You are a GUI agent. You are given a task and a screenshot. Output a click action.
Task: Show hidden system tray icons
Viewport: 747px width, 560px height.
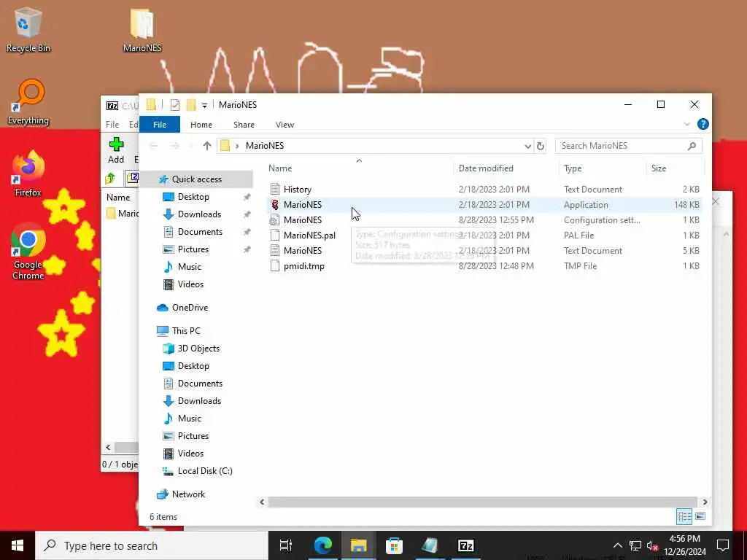click(617, 545)
